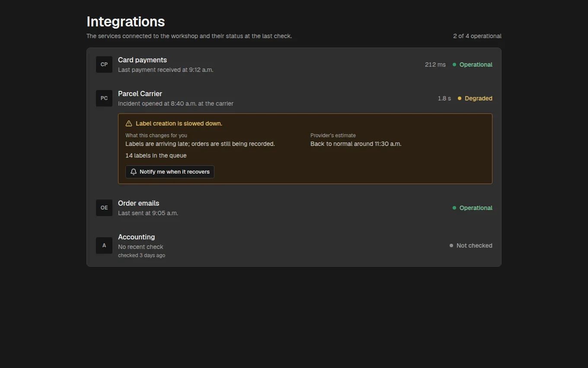Click the "2 of 4 operational" summary

coord(477,36)
